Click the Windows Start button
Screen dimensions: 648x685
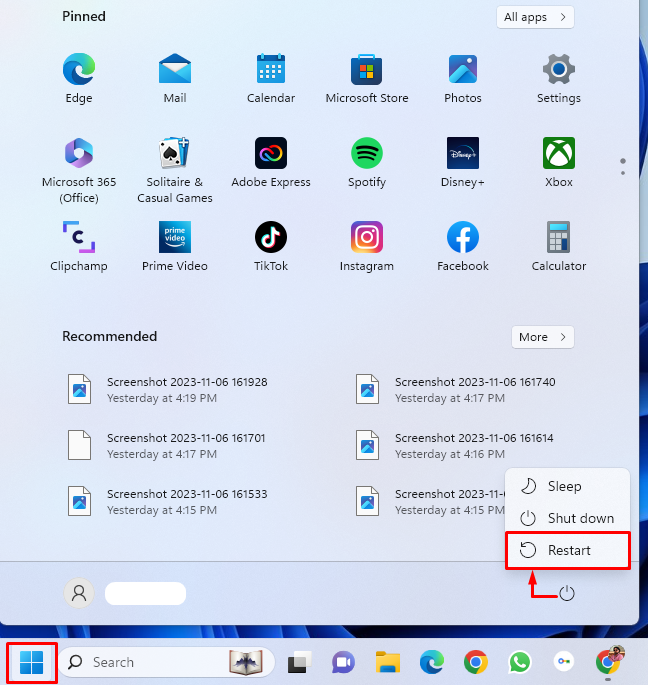32,662
